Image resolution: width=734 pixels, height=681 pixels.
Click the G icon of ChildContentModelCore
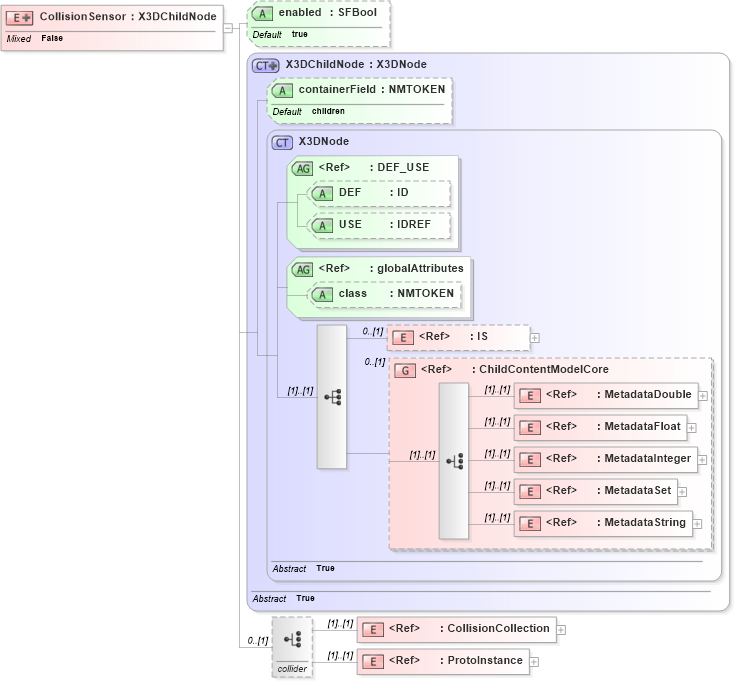coord(405,371)
